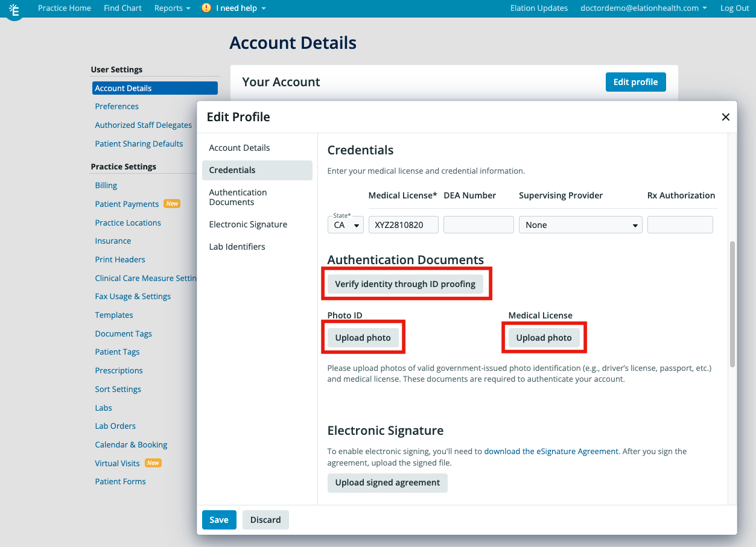Open the download the eSignature Agreement link
This screenshot has width=756, height=547.
(550, 451)
